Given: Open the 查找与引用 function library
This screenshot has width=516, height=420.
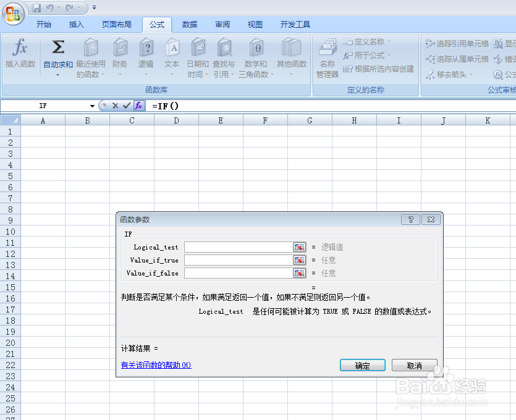Looking at the screenshot, I should click(224, 58).
